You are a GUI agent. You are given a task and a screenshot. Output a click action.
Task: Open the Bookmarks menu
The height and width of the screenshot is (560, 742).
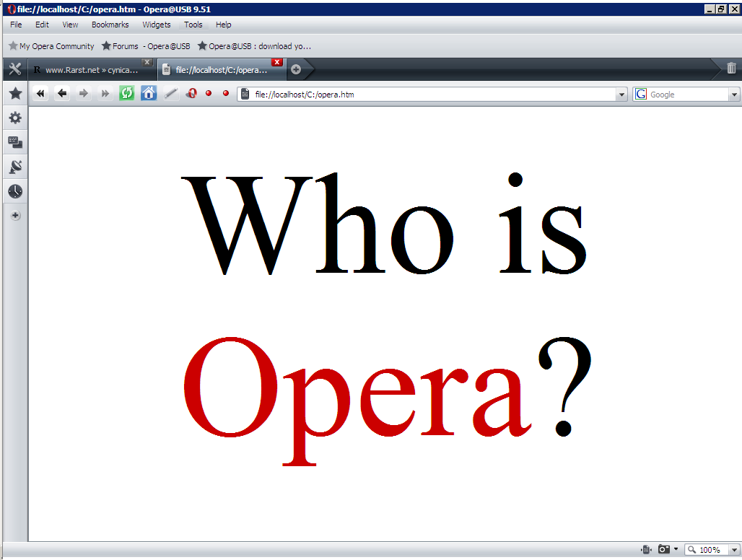click(x=110, y=25)
